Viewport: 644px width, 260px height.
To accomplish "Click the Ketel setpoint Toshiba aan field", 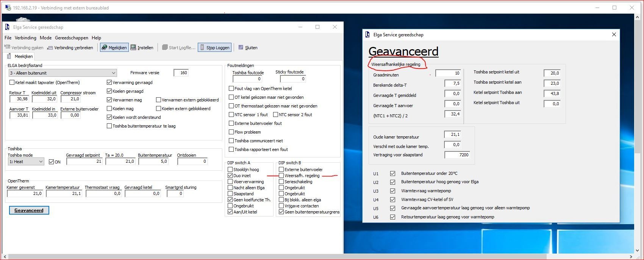I will 552,93.
